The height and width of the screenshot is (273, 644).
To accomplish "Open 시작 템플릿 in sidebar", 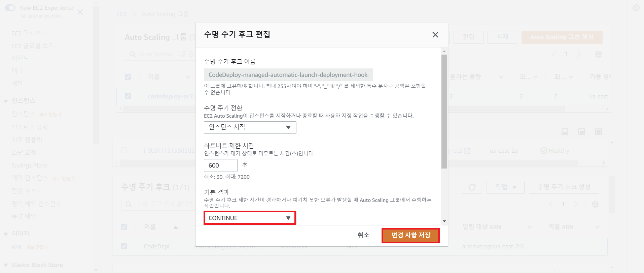I will pyautogui.click(x=27, y=140).
